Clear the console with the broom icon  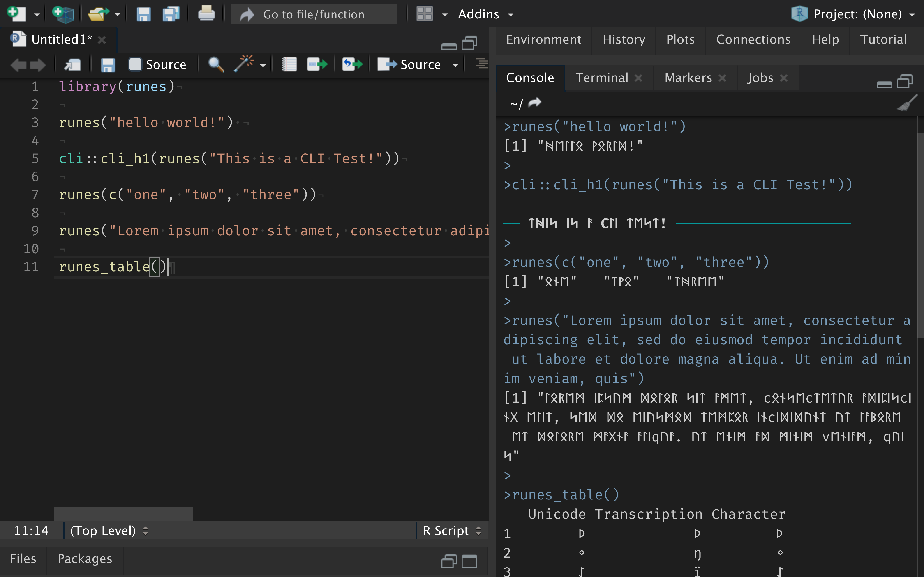point(907,103)
